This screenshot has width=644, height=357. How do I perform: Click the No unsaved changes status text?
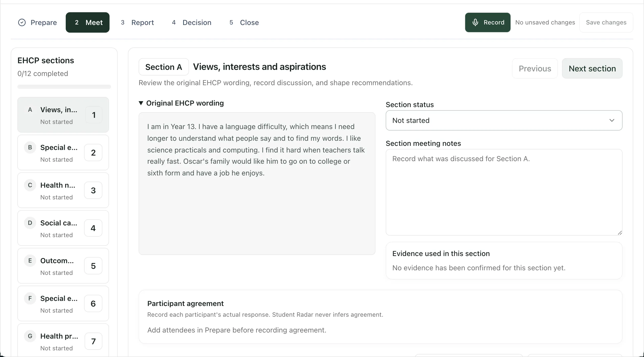pyautogui.click(x=545, y=22)
